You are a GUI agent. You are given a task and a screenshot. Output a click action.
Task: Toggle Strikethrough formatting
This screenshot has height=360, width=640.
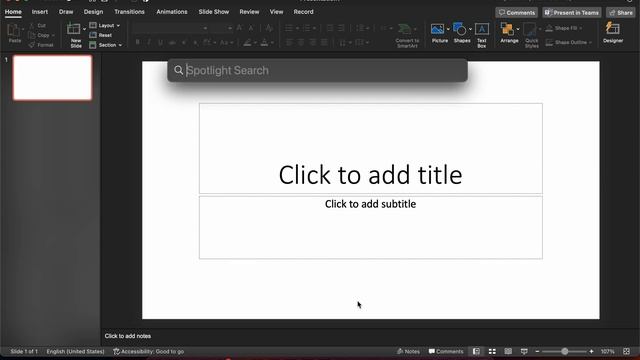172,42
